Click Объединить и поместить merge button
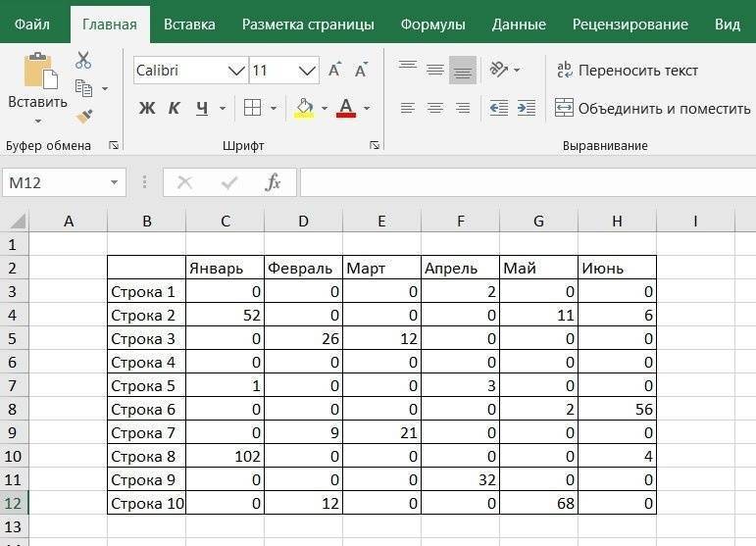 [653, 109]
